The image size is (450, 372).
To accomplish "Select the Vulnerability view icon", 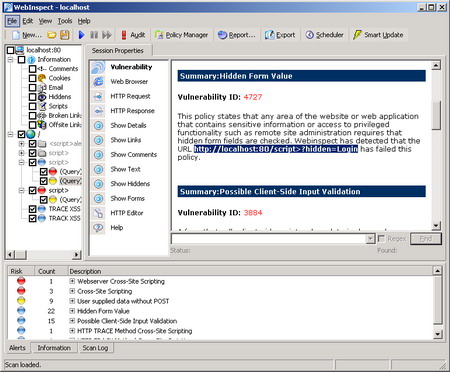I will 98,67.
